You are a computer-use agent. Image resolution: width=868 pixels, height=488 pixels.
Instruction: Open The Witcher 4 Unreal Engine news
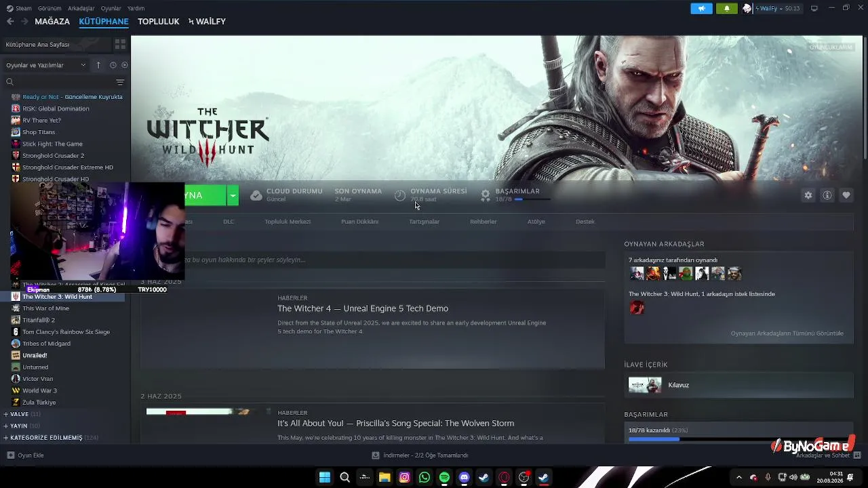363,308
